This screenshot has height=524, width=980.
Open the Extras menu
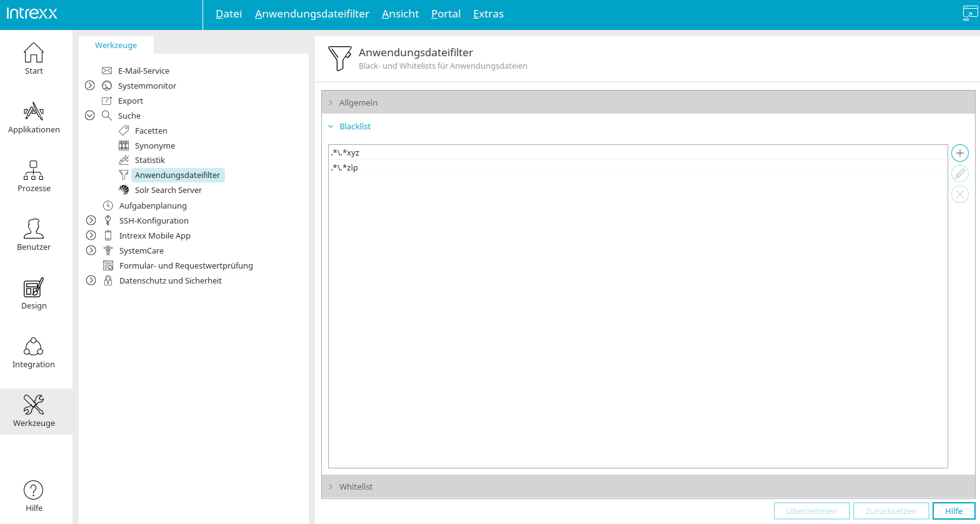[488, 14]
